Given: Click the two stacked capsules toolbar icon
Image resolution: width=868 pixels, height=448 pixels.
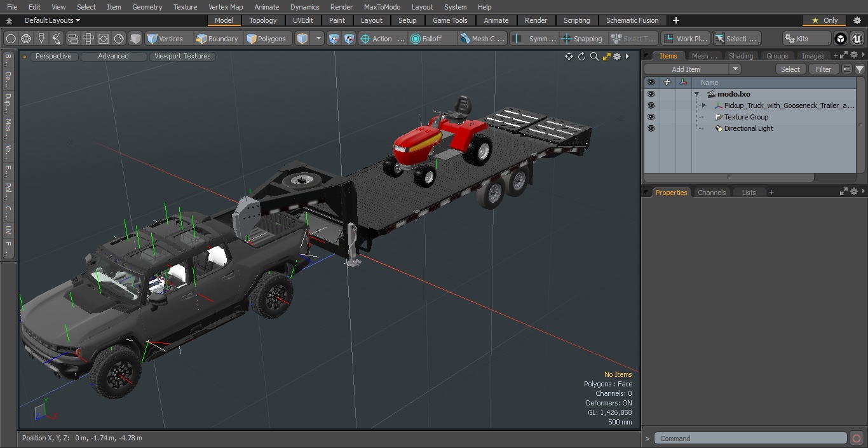Looking at the screenshot, I should tap(72, 39).
